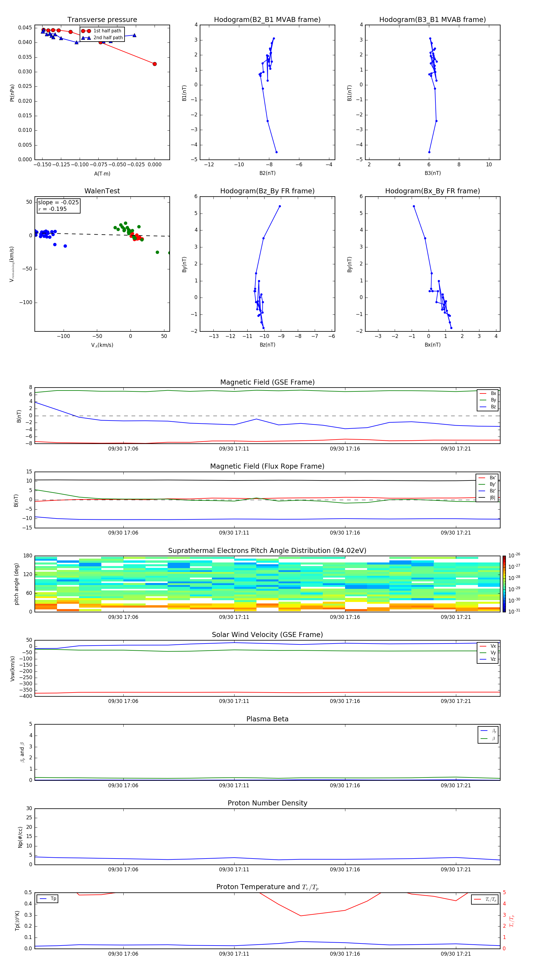Click the Vy entry in solar wind legend
The image size is (535, 980).
488,652
